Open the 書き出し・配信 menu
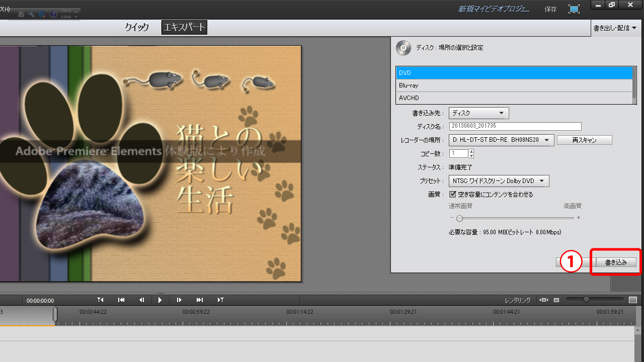 [x=615, y=28]
